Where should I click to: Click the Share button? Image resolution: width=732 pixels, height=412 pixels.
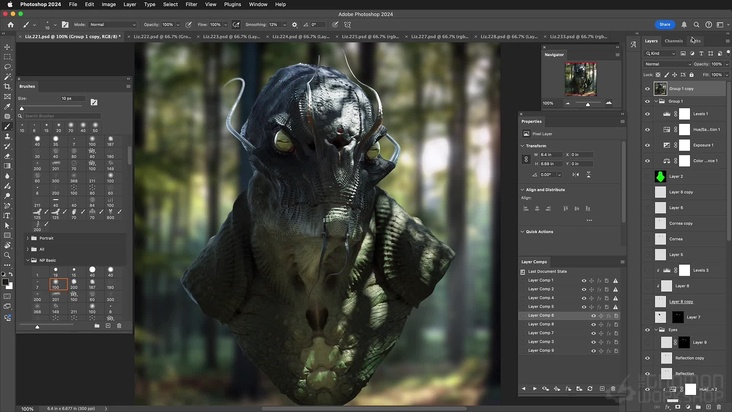[664, 23]
